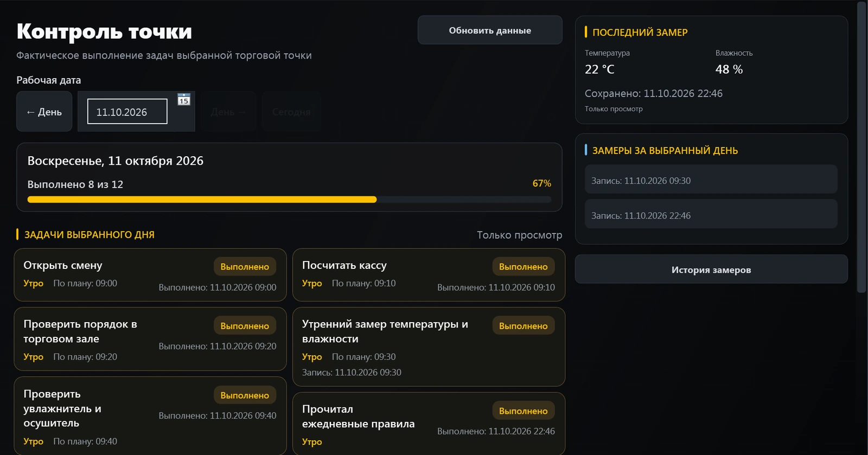Click the 67% label
This screenshot has width=868, height=455.
(542, 183)
